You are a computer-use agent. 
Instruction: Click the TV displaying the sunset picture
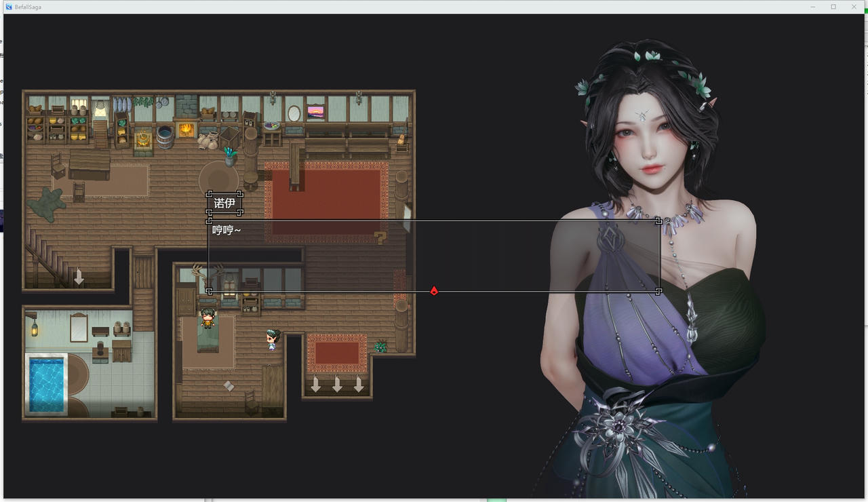click(315, 112)
